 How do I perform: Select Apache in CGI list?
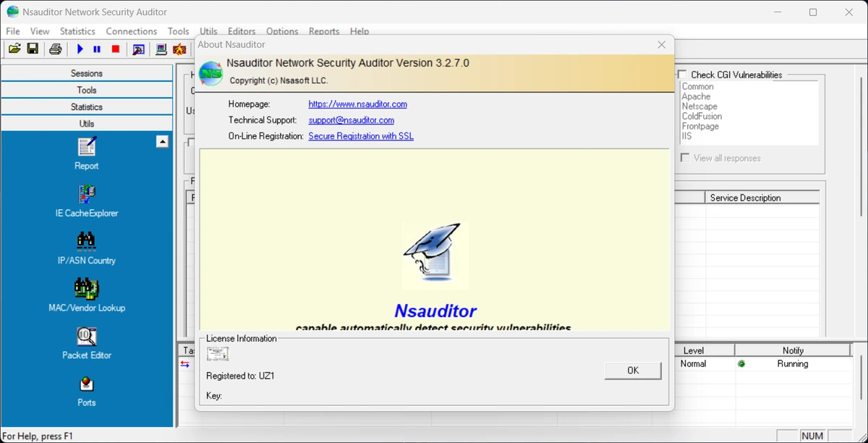(x=696, y=96)
